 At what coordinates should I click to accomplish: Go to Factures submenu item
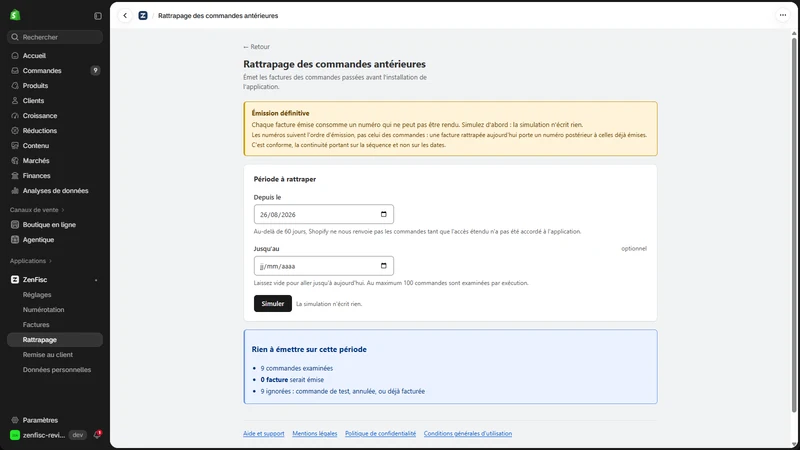[36, 324]
